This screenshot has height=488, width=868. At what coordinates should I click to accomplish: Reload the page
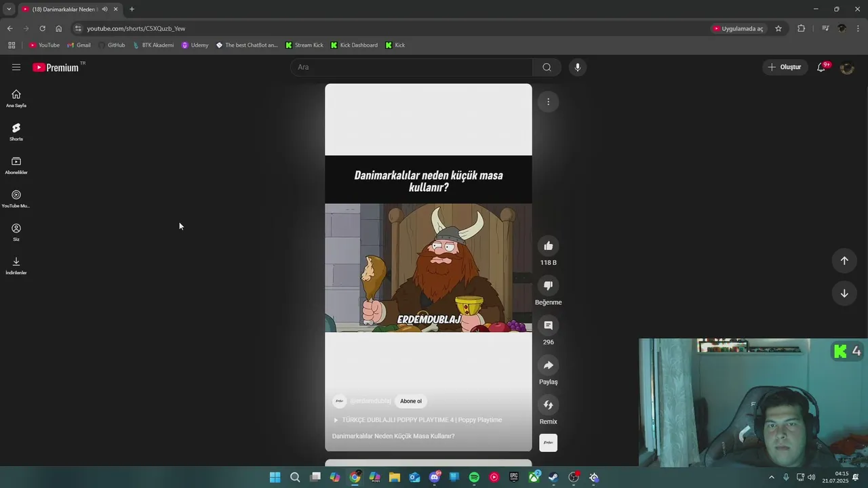pos(42,28)
